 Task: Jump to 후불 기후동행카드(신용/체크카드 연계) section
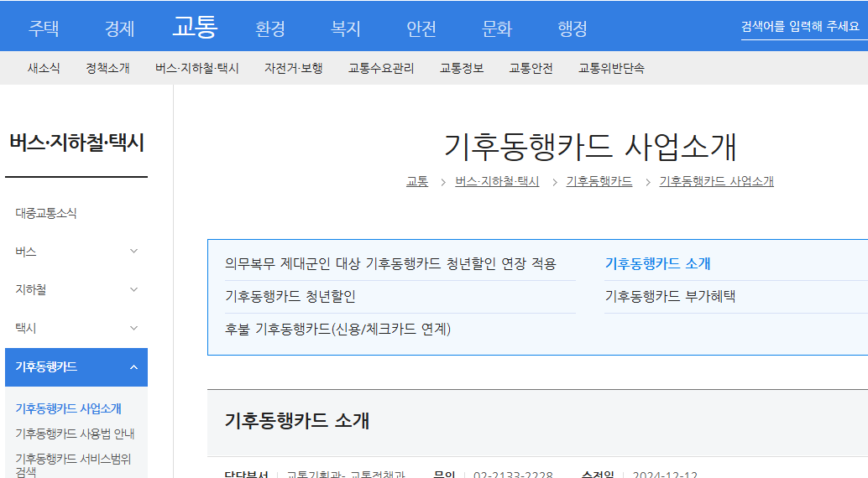pyautogui.click(x=337, y=330)
